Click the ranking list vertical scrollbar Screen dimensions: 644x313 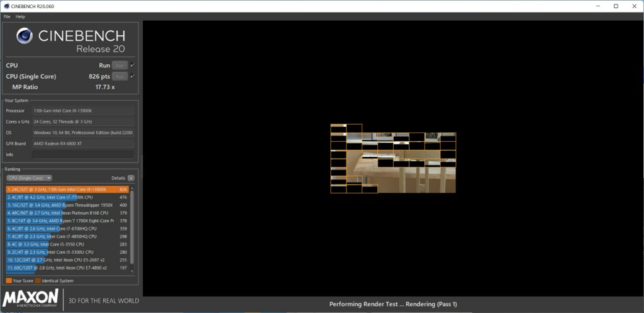[x=132, y=227]
